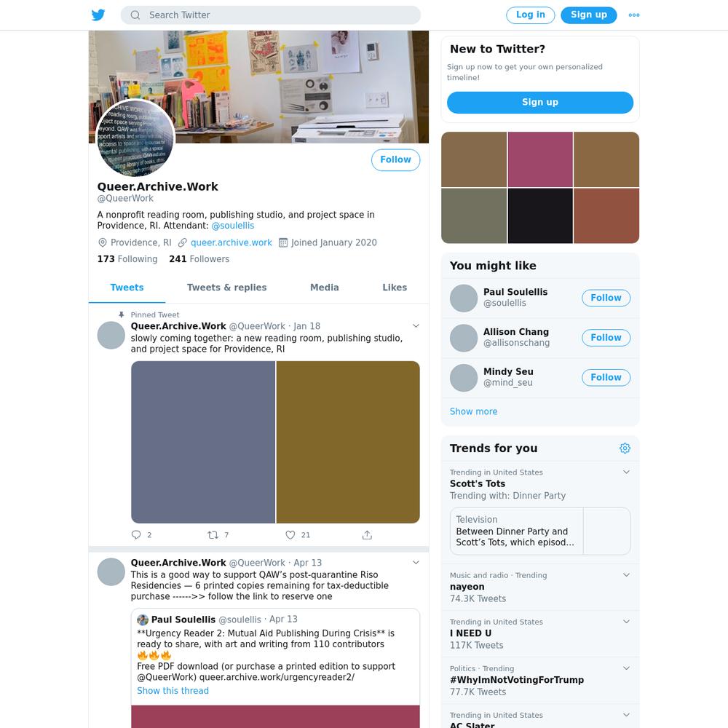Click Show more in You might like
The width and height of the screenshot is (728, 728).
point(473,411)
